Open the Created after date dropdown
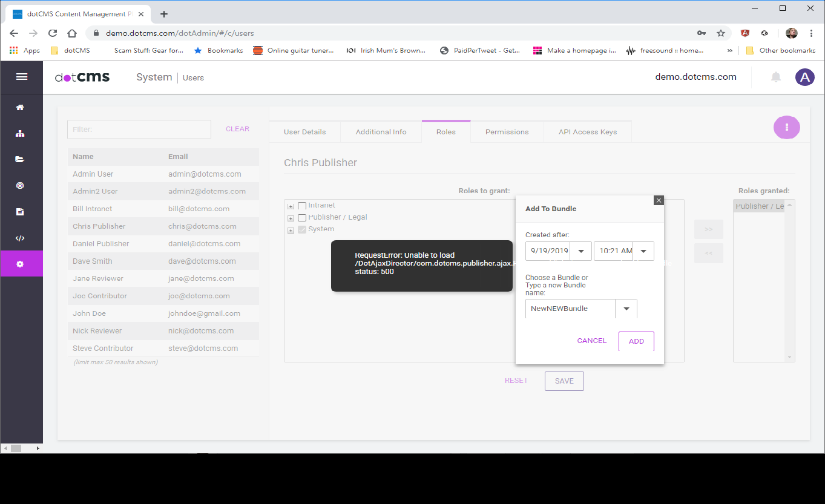 [x=580, y=250]
